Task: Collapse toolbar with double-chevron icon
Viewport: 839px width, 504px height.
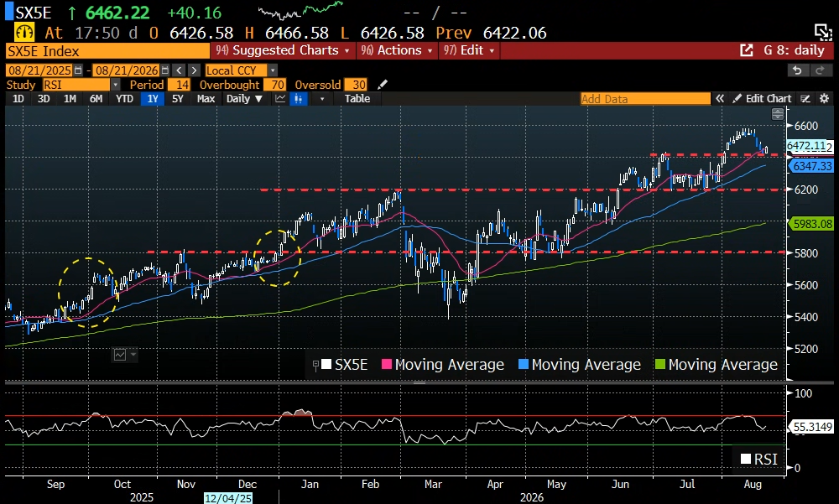Action: coord(720,98)
